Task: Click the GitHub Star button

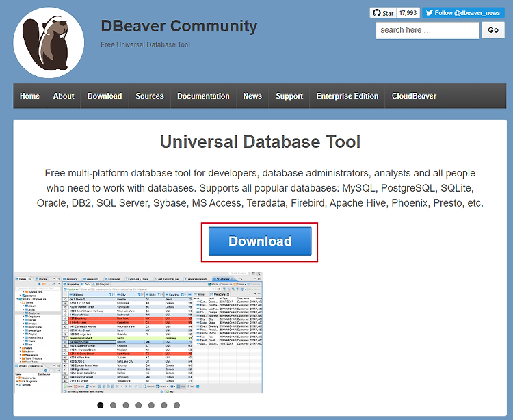Action: (x=383, y=13)
